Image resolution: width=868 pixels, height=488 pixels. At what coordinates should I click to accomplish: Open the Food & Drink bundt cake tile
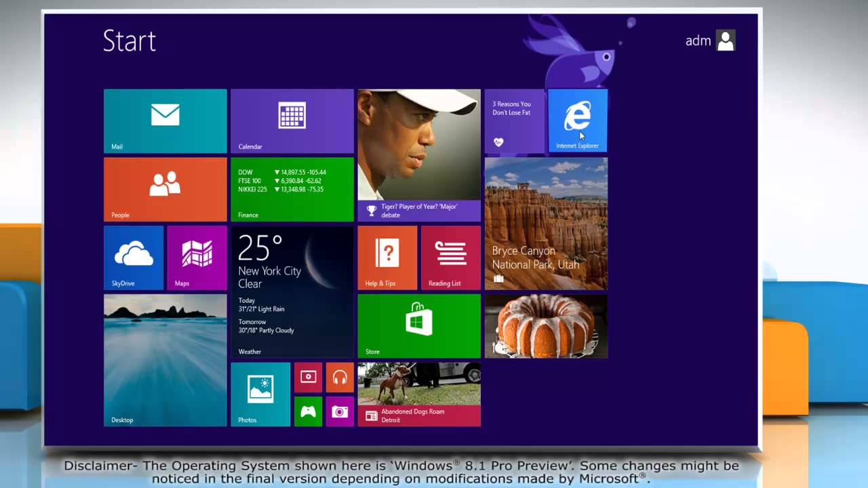546,326
